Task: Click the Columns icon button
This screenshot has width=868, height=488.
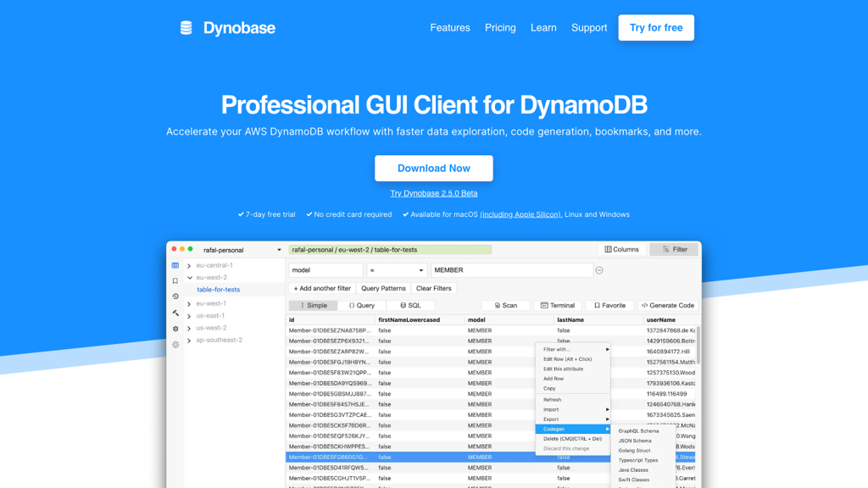Action: pos(621,249)
